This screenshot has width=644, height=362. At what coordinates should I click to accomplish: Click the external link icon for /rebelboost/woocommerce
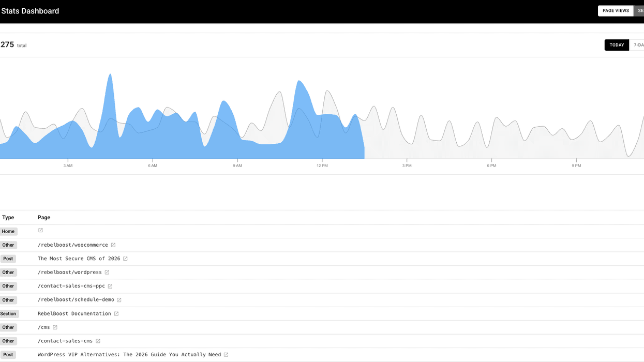(x=114, y=245)
